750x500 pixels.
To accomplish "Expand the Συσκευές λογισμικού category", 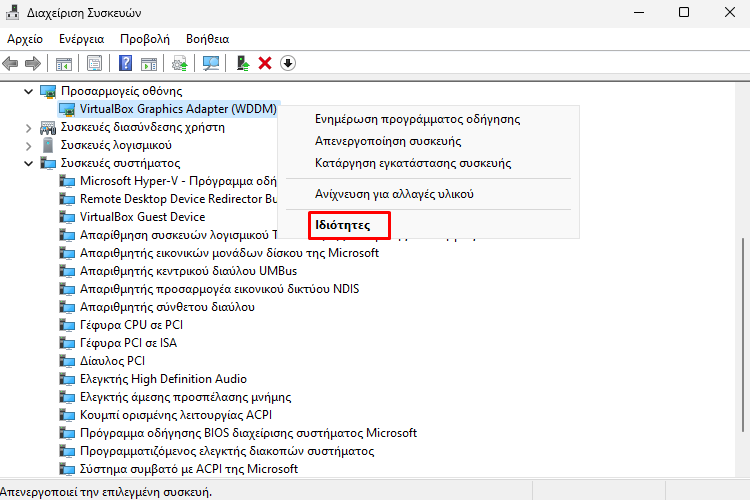I will (x=28, y=145).
